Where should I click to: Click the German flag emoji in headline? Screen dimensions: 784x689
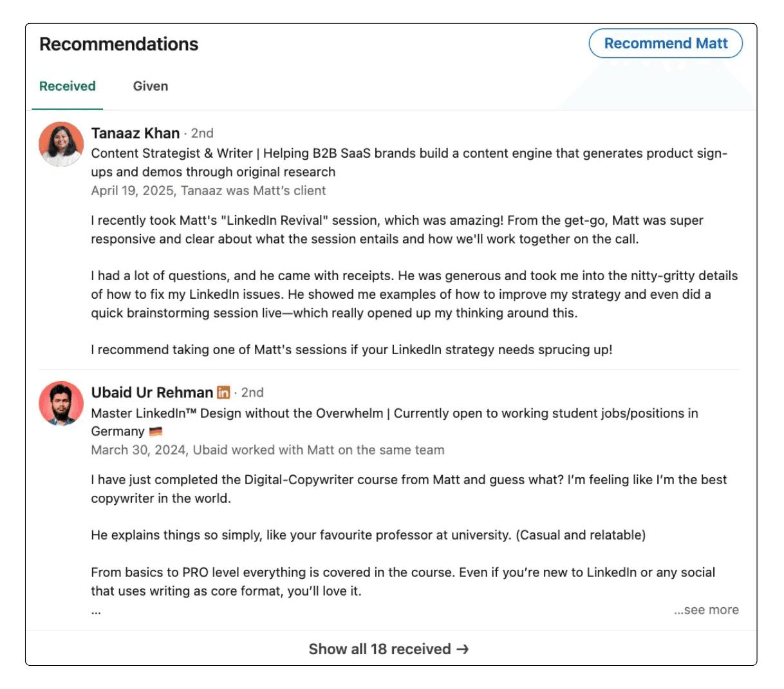(x=156, y=431)
